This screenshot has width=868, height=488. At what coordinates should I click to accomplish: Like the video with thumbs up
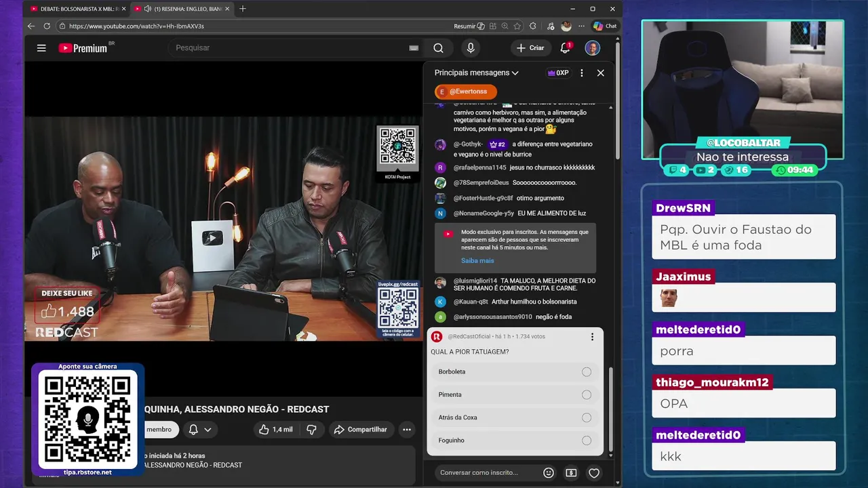pyautogui.click(x=275, y=430)
